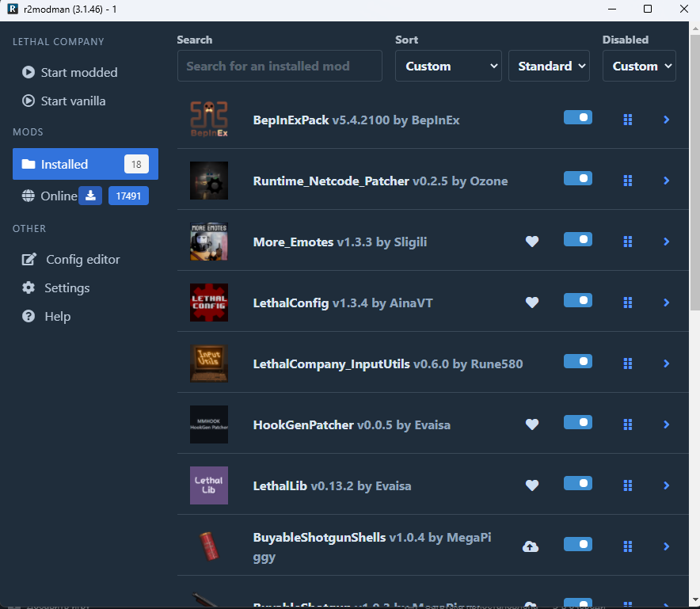Image resolution: width=700 pixels, height=609 pixels.
Task: Expand Runtime_Netcode_Patcher details chevron
Action: tap(667, 181)
